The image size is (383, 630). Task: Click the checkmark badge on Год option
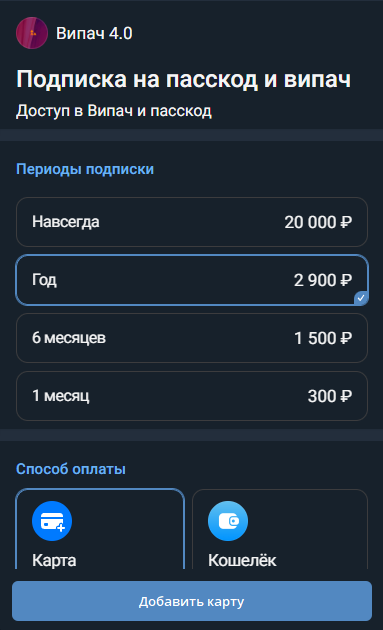click(361, 298)
